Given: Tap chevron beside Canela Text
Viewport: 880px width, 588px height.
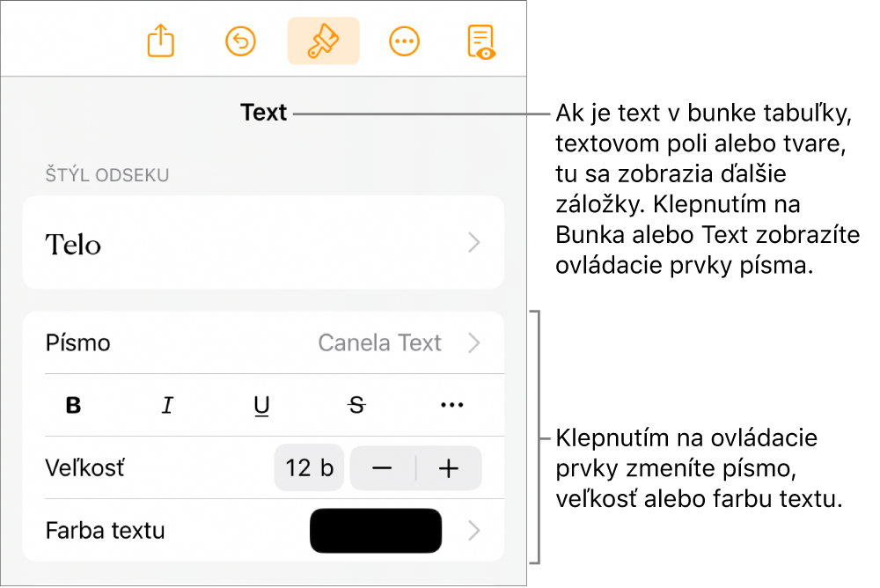Looking at the screenshot, I should click(474, 342).
